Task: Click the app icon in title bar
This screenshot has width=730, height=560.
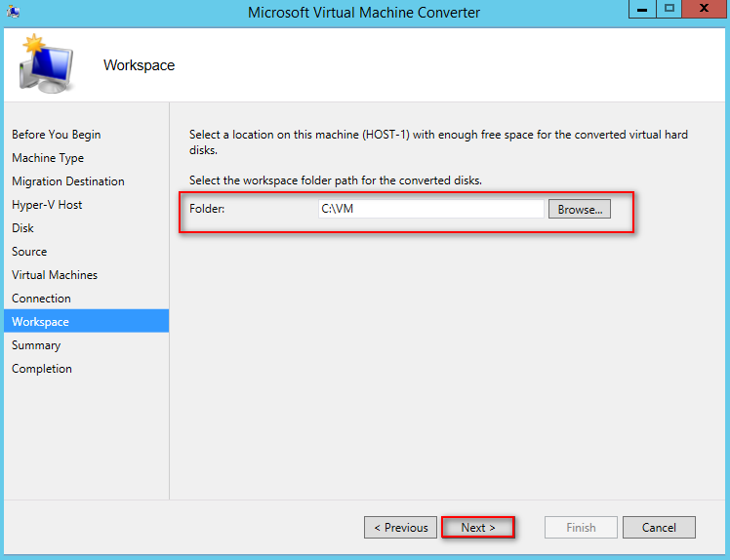Action: tap(13, 11)
